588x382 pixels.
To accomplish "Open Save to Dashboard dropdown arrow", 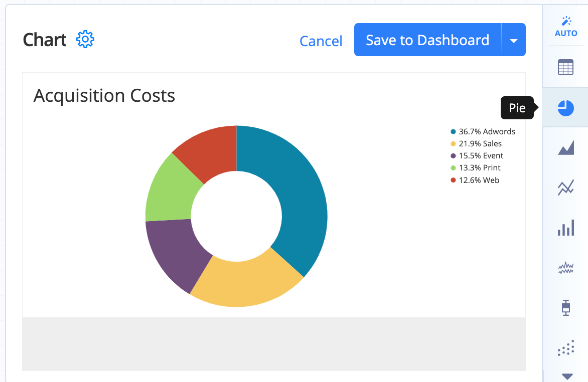I will coord(514,40).
